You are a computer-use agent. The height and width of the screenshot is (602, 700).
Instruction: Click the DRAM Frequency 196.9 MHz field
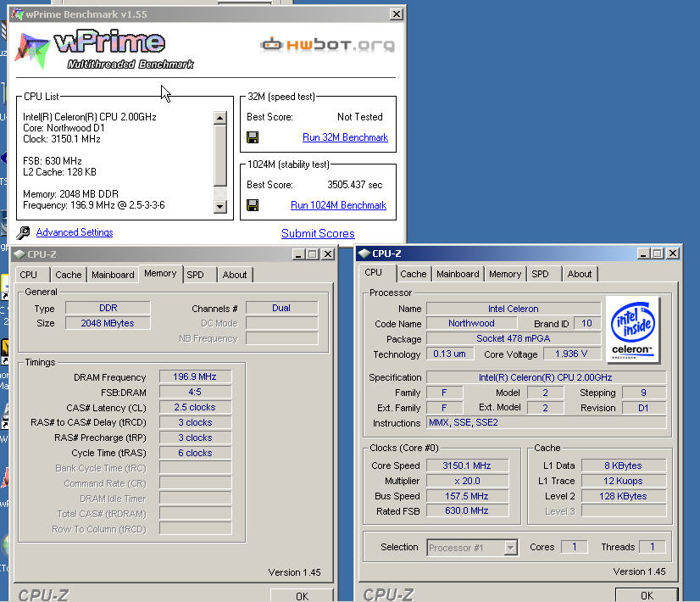195,376
